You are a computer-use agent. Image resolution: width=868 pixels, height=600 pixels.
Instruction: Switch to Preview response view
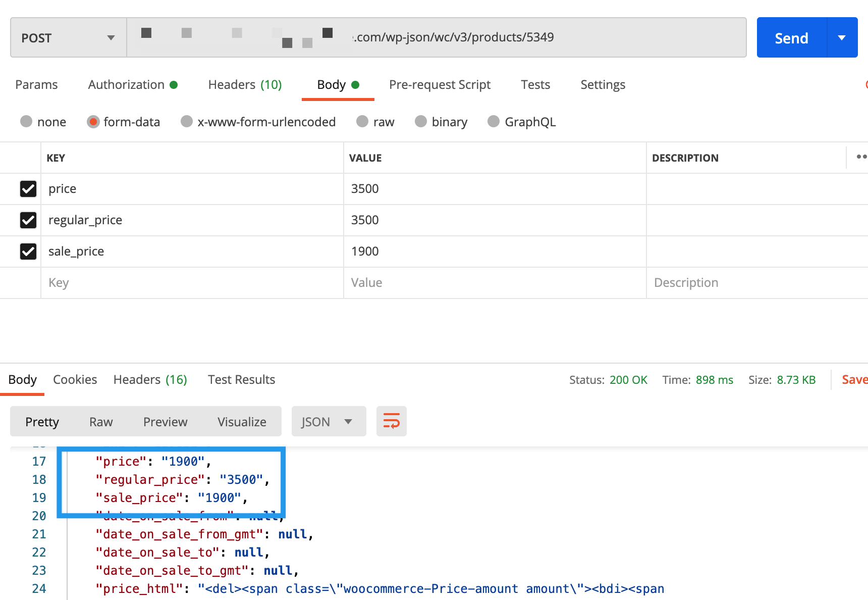coord(165,422)
